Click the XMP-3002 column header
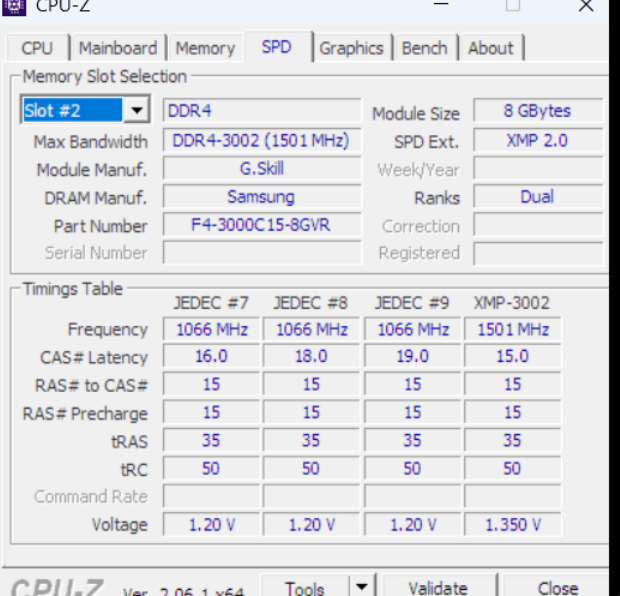Screen dimensions: 620x596 tap(512, 303)
